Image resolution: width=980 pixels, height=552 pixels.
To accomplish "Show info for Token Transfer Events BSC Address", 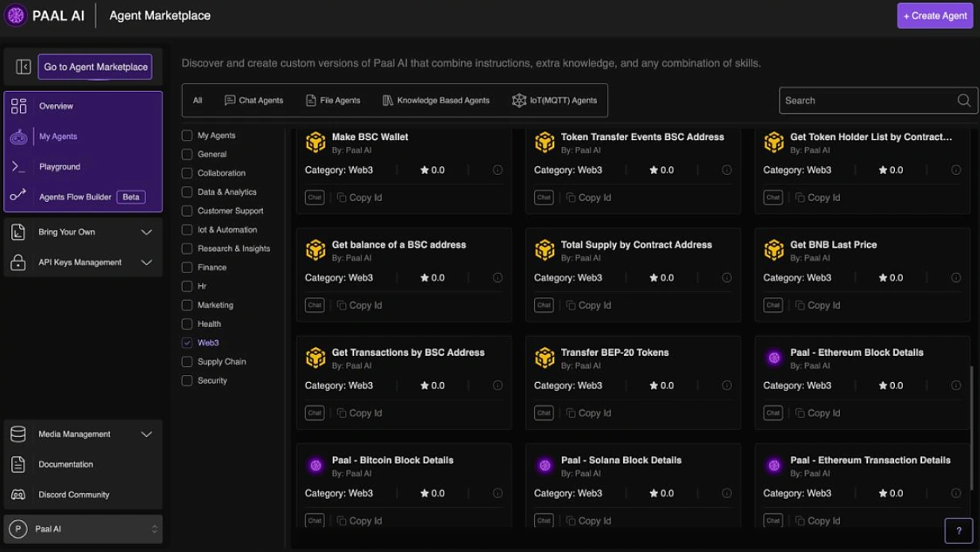I will click(x=726, y=170).
